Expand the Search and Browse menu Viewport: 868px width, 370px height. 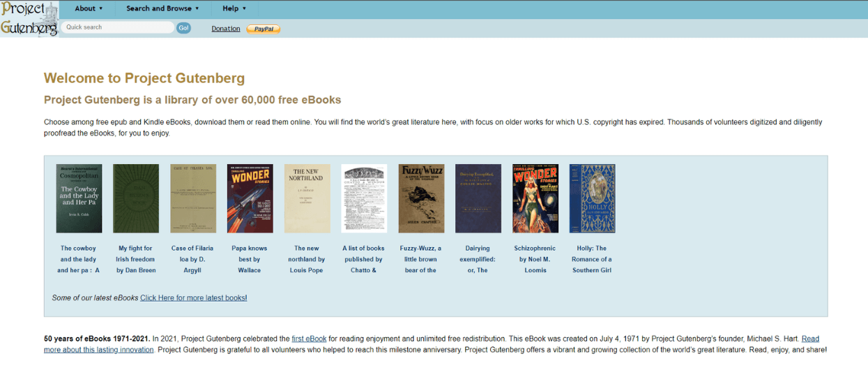pyautogui.click(x=162, y=8)
